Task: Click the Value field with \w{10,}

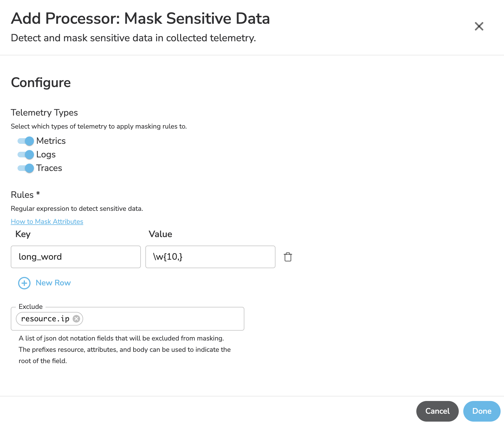Action: coord(210,257)
